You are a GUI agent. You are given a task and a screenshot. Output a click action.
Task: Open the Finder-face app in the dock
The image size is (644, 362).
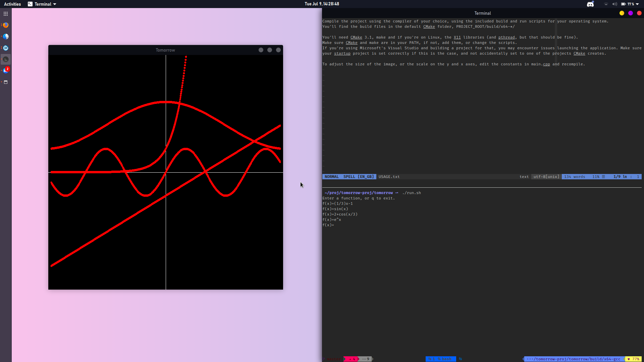(6, 37)
